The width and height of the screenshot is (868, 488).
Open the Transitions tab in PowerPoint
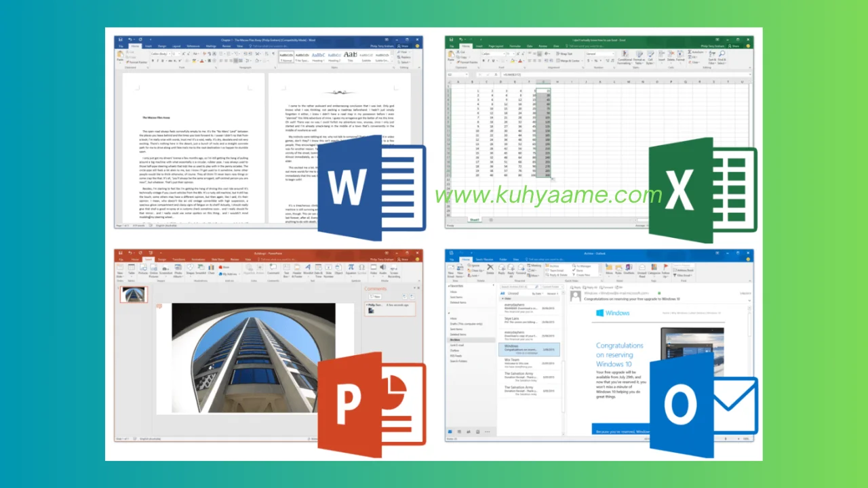pyautogui.click(x=179, y=259)
